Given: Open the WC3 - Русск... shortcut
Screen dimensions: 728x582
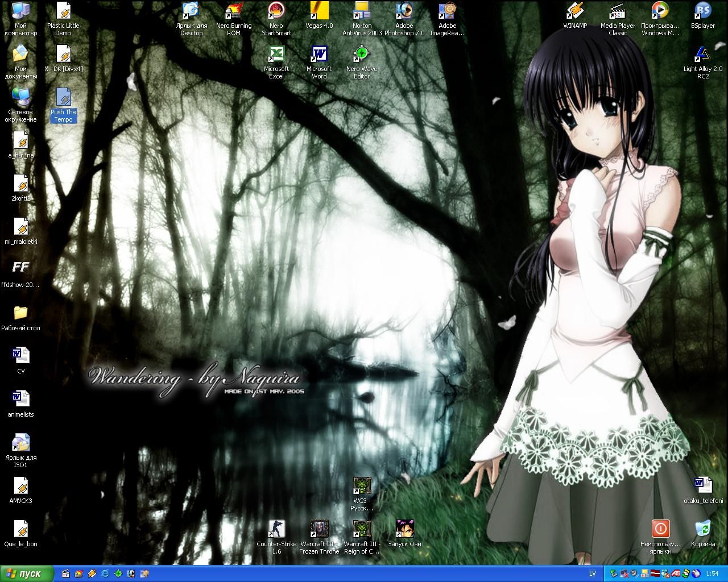Looking at the screenshot, I should point(362,494).
